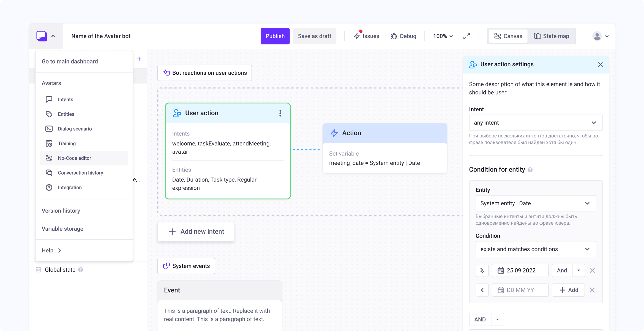644x331 pixels.
Task: Click the blue plus icon beside dashboard menu
Action: (x=139, y=59)
